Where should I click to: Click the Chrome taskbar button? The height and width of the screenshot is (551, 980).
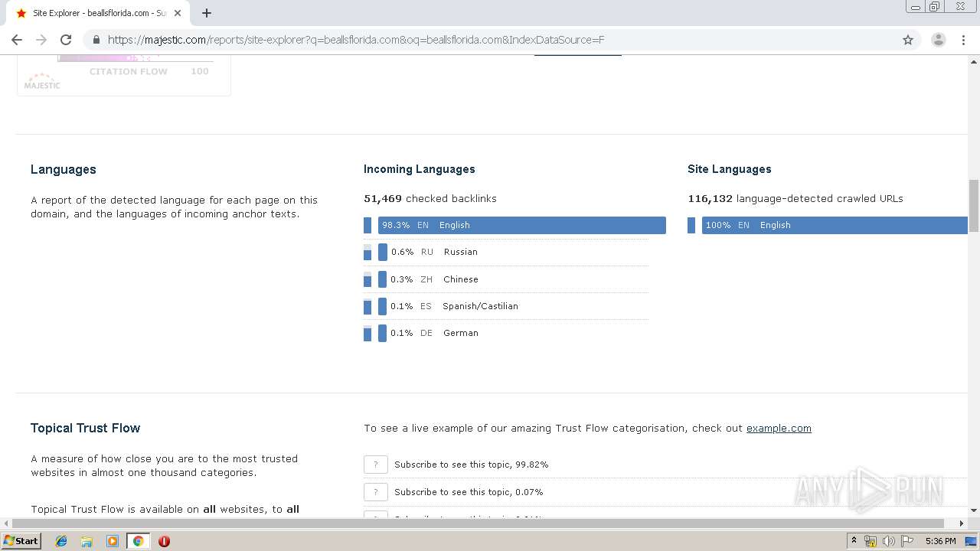coord(138,541)
